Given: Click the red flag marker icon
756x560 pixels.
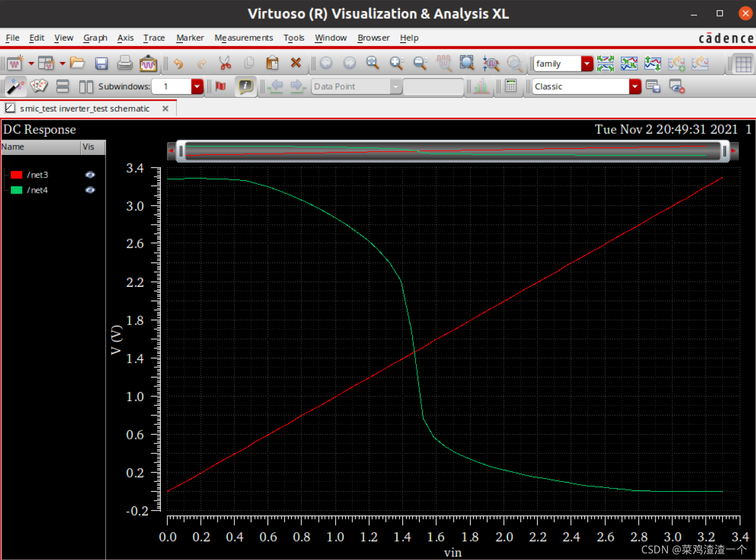Looking at the screenshot, I should click(221, 86).
